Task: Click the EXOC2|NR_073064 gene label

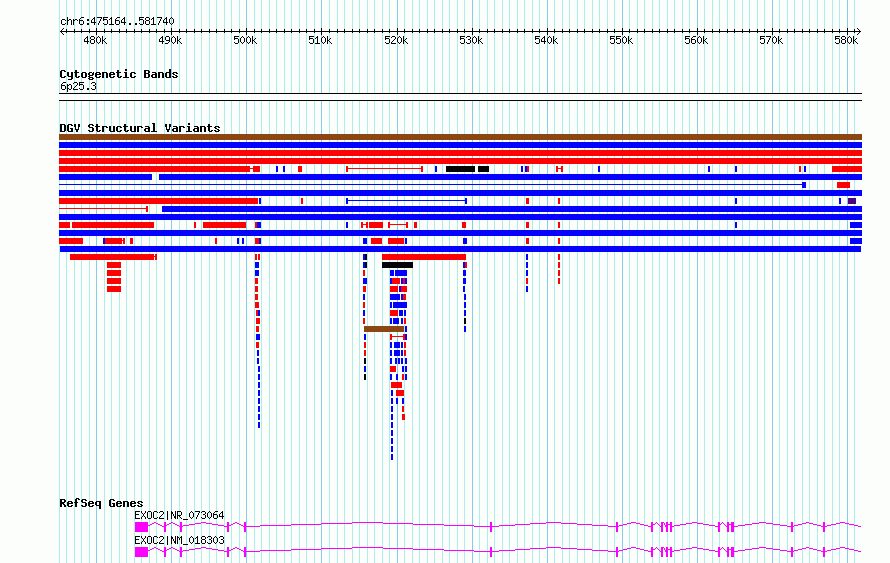Action: (x=179, y=515)
